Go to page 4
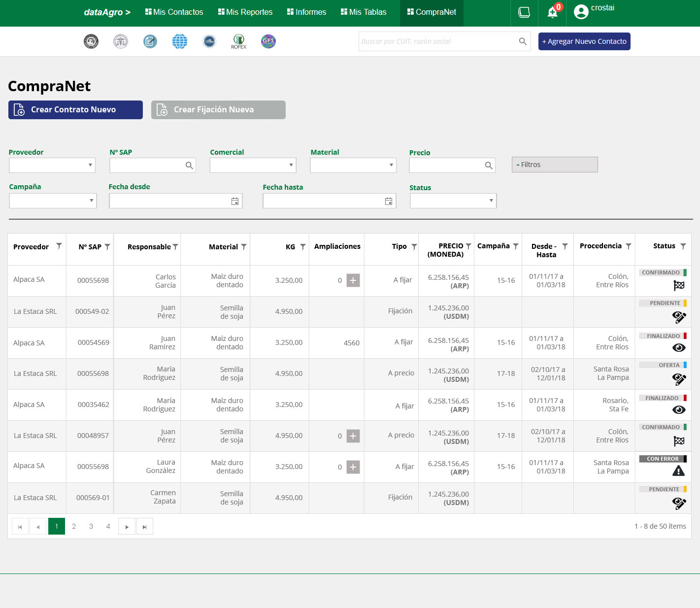 pos(108,526)
